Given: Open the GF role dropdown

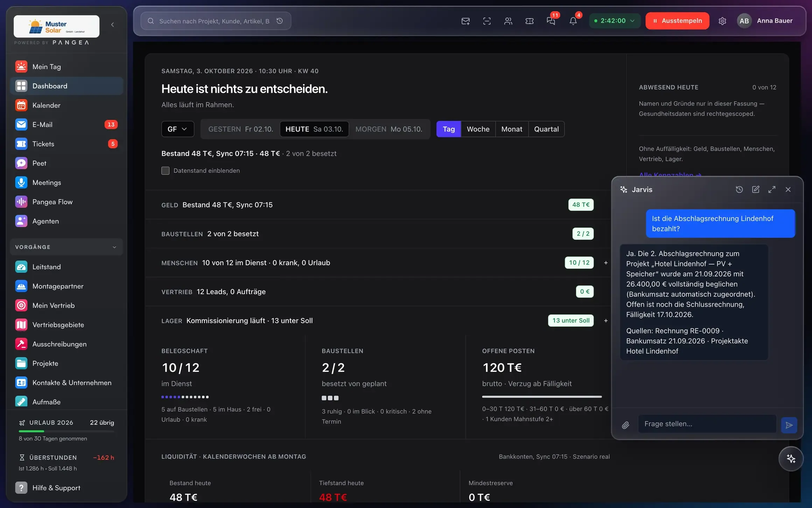Looking at the screenshot, I should [177, 129].
